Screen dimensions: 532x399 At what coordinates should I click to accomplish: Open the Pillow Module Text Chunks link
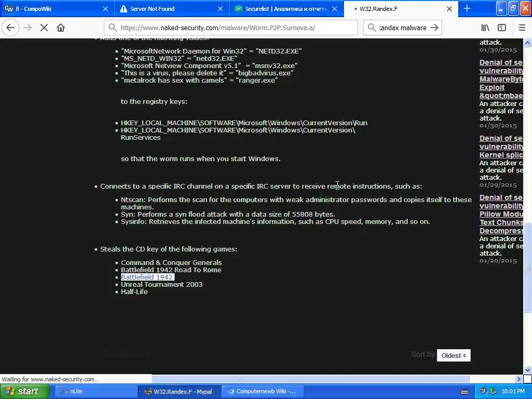[501, 214]
